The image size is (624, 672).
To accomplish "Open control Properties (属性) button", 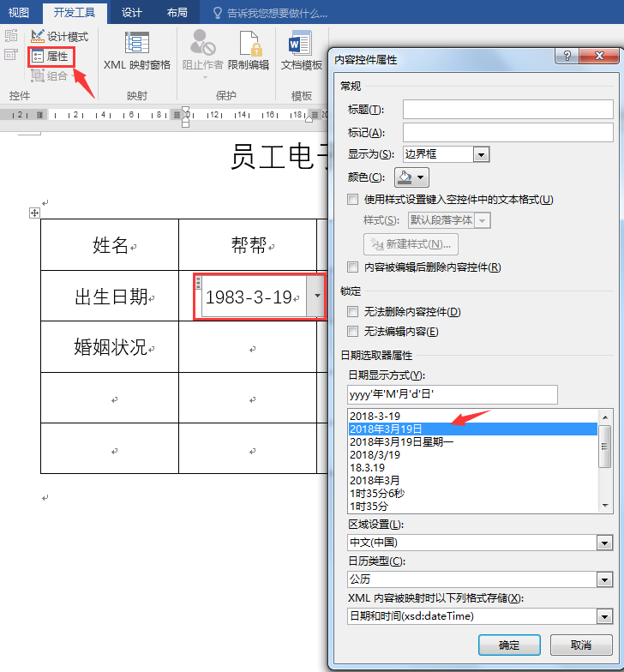I will [x=51, y=57].
